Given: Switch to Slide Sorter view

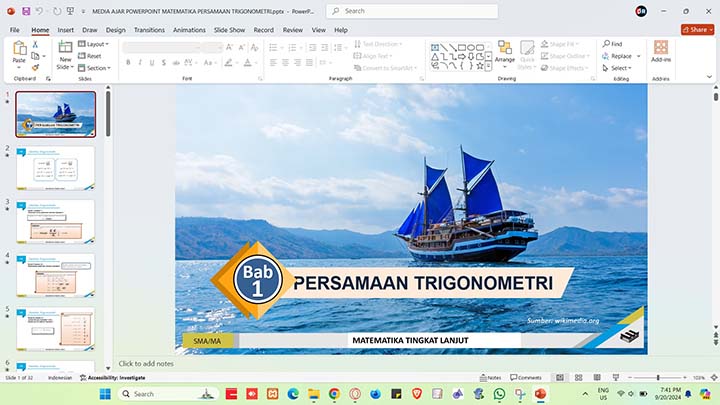Looking at the screenshot, I should pyautogui.click(x=579, y=377).
